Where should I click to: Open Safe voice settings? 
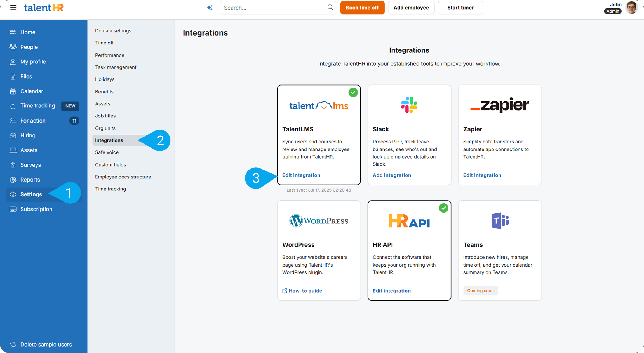click(107, 152)
